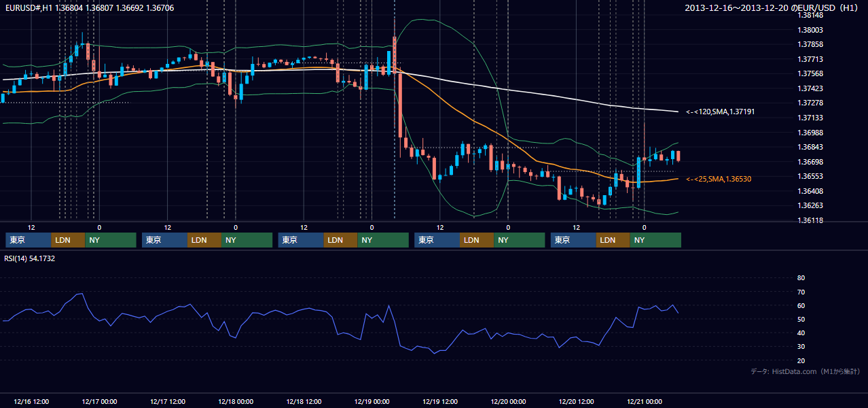Select price axis value 1.37423
This screenshot has width=868, height=408.
[810, 88]
